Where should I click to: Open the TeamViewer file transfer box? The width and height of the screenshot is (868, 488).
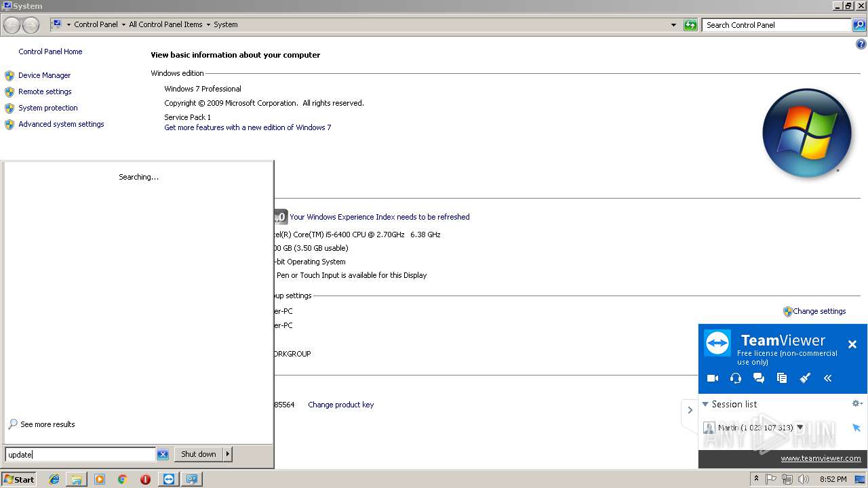[782, 378]
